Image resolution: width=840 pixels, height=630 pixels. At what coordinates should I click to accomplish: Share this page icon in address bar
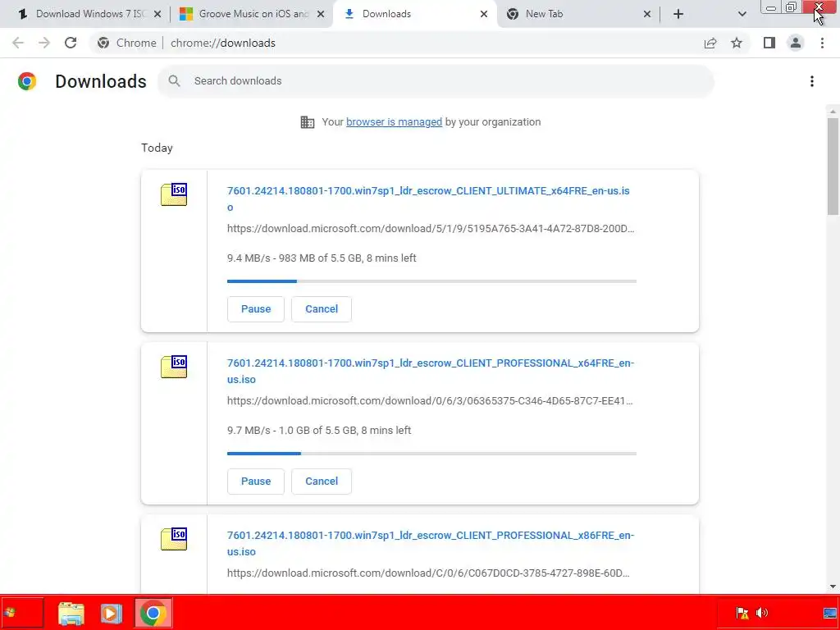coord(710,43)
